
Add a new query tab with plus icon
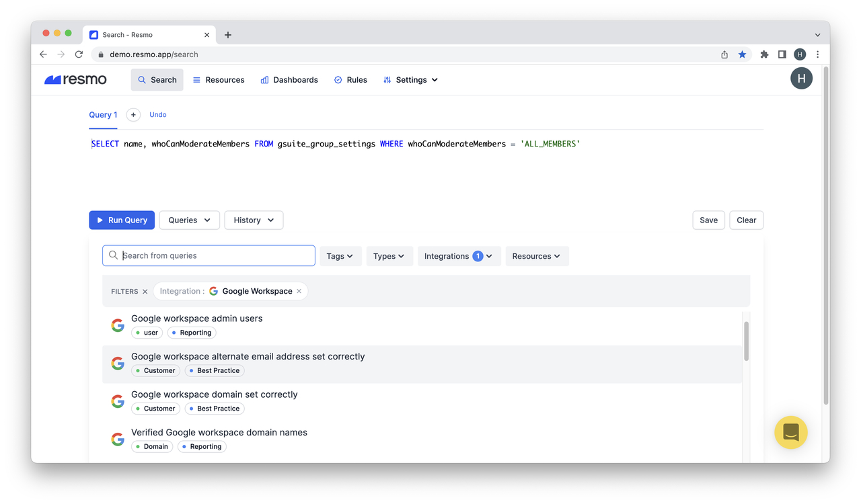click(x=133, y=115)
